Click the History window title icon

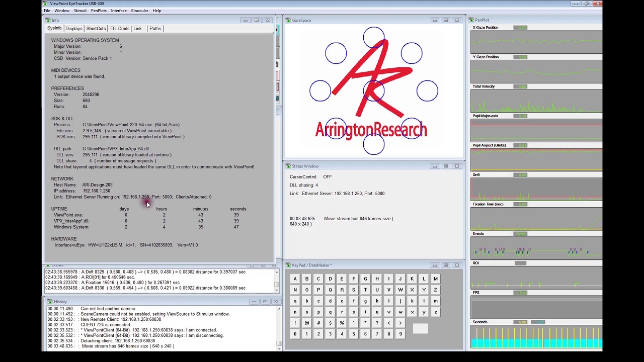[x=49, y=302]
